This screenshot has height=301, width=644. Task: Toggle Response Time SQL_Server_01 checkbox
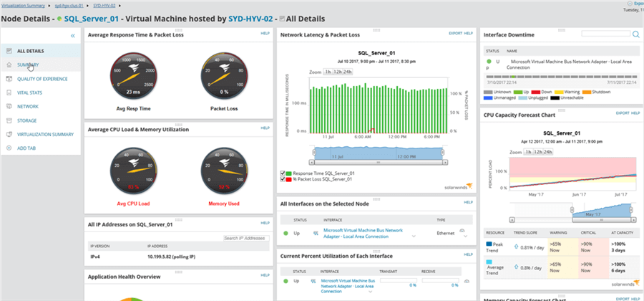[283, 173]
